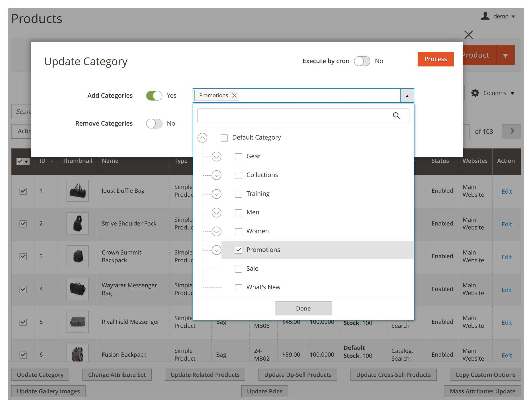Open the Edit link for Strive Shoulder Pack
Viewport: 532px width, 408px height.
coord(507,224)
